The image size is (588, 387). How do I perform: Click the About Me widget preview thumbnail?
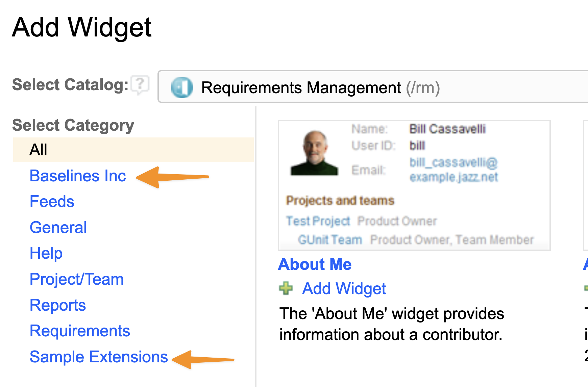pos(414,185)
